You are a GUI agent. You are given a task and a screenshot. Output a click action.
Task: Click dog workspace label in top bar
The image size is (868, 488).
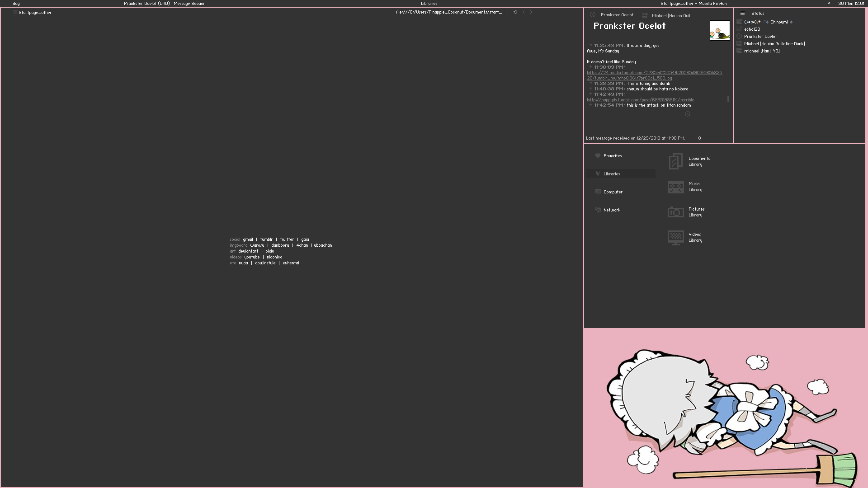[x=16, y=4]
